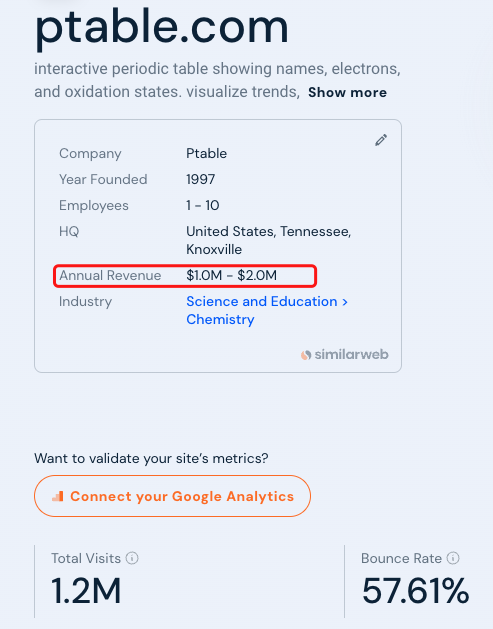Click the 57.61% Bounce Rate figure

(x=415, y=590)
